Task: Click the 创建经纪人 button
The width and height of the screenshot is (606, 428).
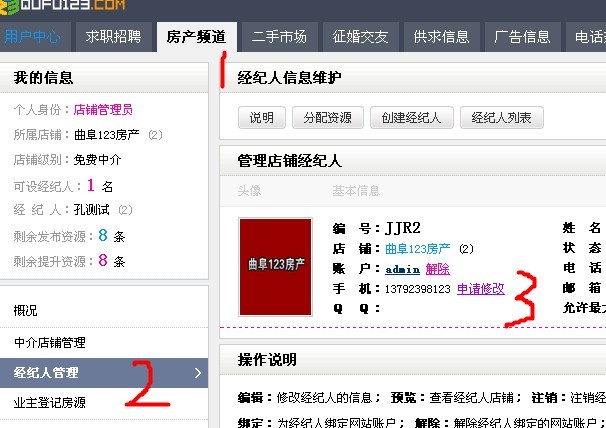Action: point(411,118)
